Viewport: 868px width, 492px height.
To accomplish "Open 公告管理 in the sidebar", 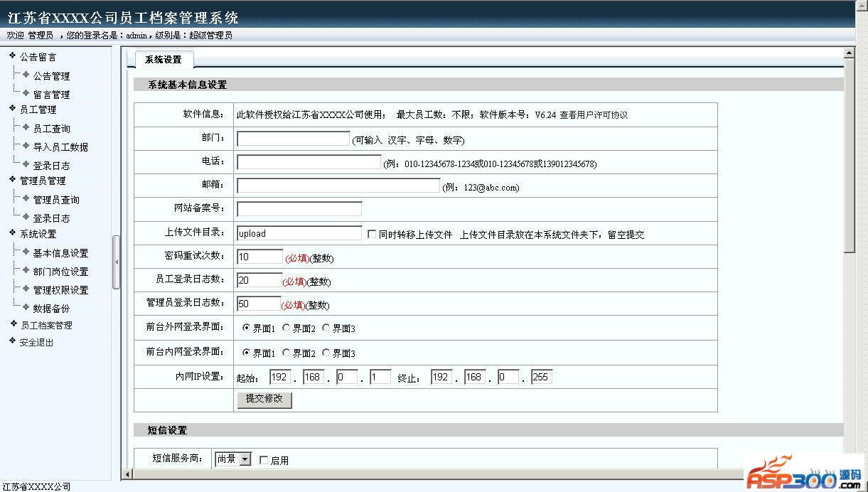I will (x=51, y=76).
